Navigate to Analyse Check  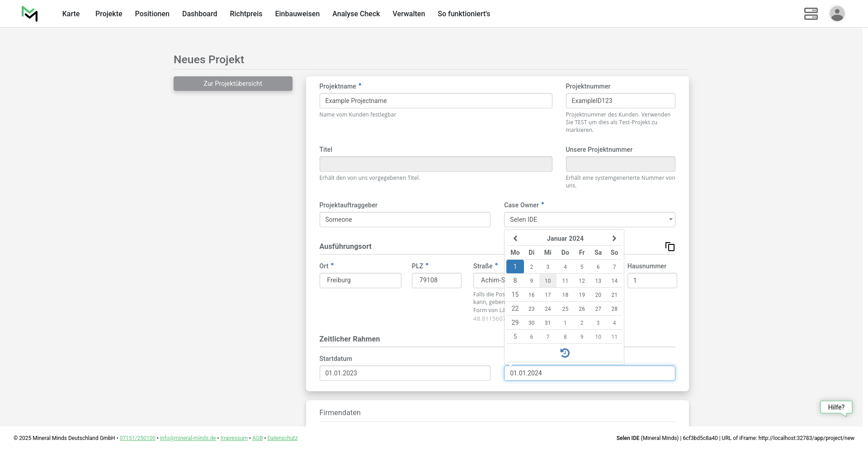point(356,14)
